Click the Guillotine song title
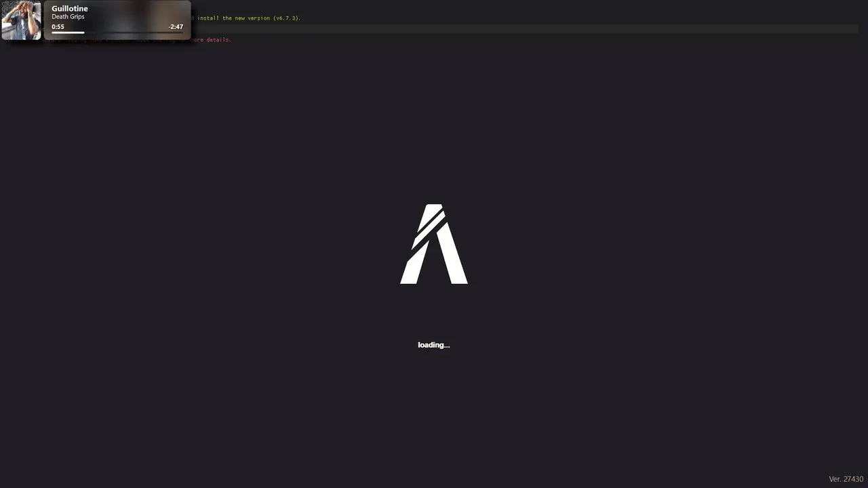This screenshot has height=488, width=868. [x=70, y=9]
